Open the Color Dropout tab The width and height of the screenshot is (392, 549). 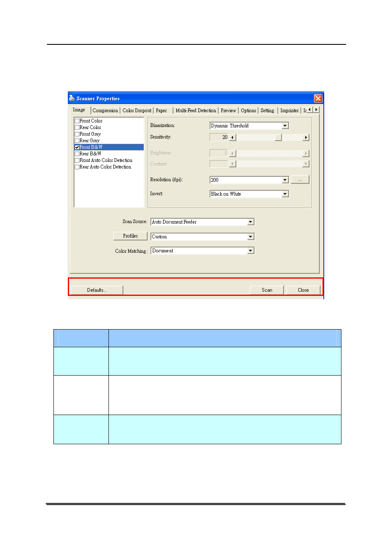point(137,111)
